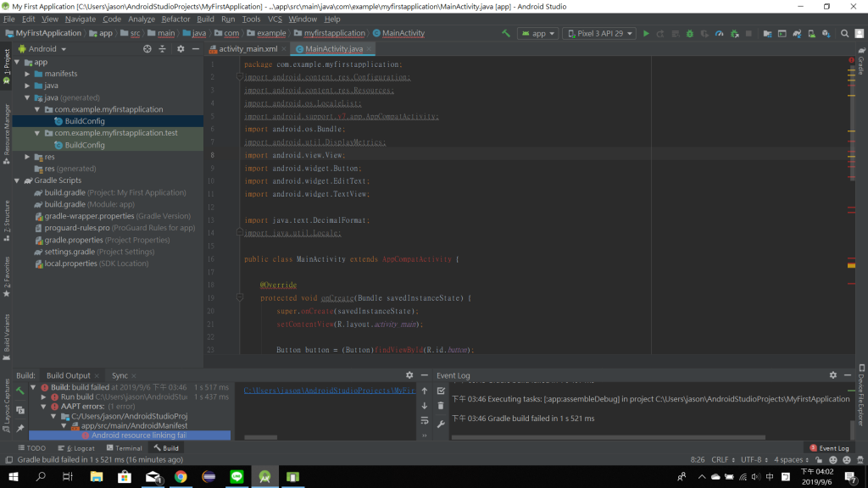
Task: Click the down arrow in Build output
Action: coord(425,406)
